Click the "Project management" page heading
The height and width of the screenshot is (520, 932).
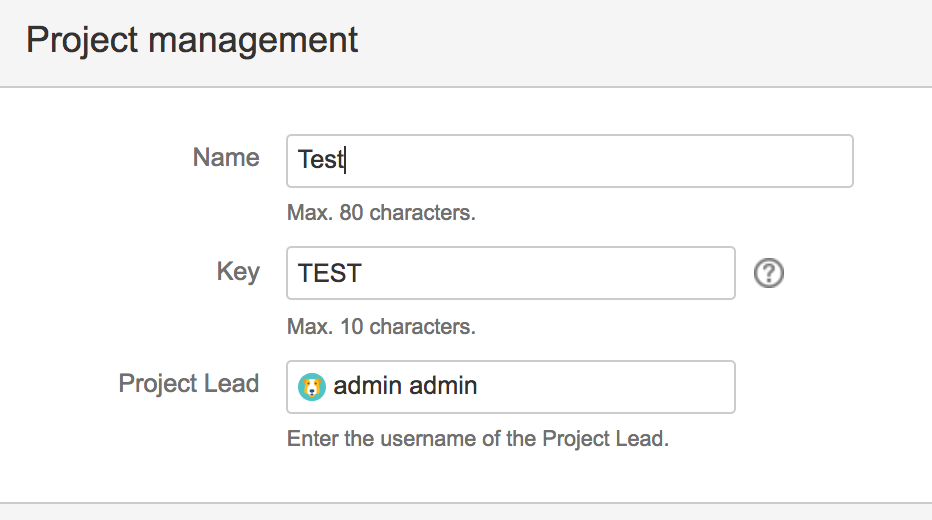192,41
